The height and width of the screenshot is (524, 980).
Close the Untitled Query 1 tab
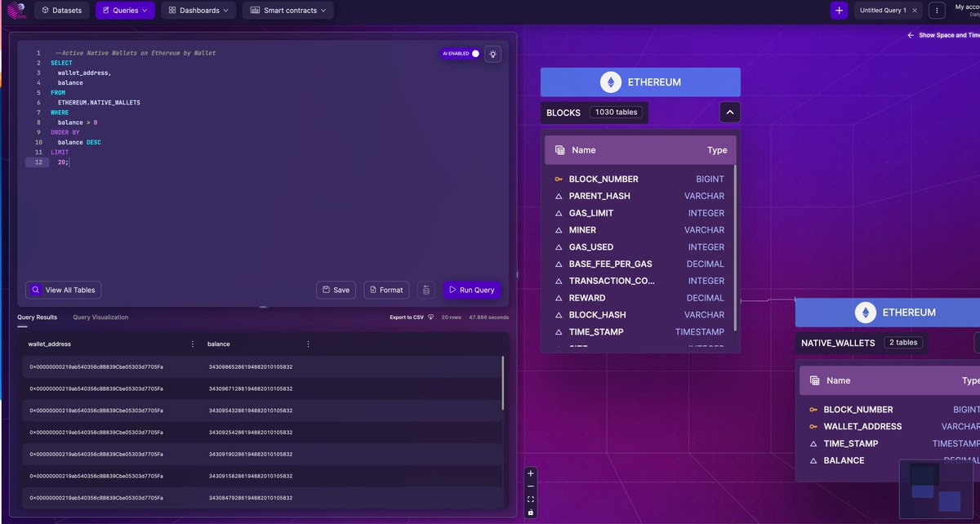[915, 11]
